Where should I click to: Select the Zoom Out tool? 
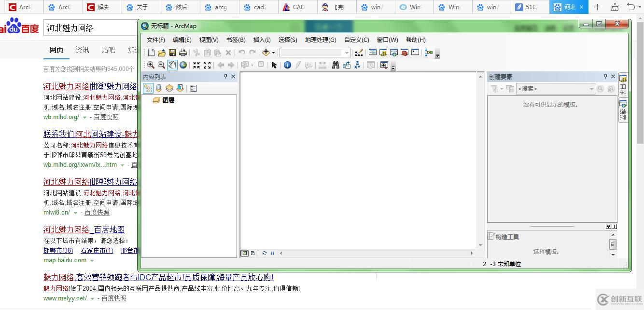[162, 65]
